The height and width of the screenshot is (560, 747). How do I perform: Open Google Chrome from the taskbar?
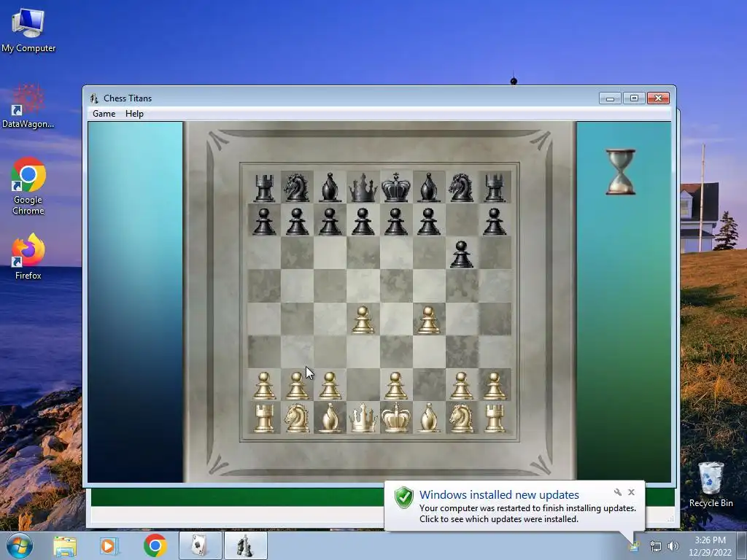point(155,545)
